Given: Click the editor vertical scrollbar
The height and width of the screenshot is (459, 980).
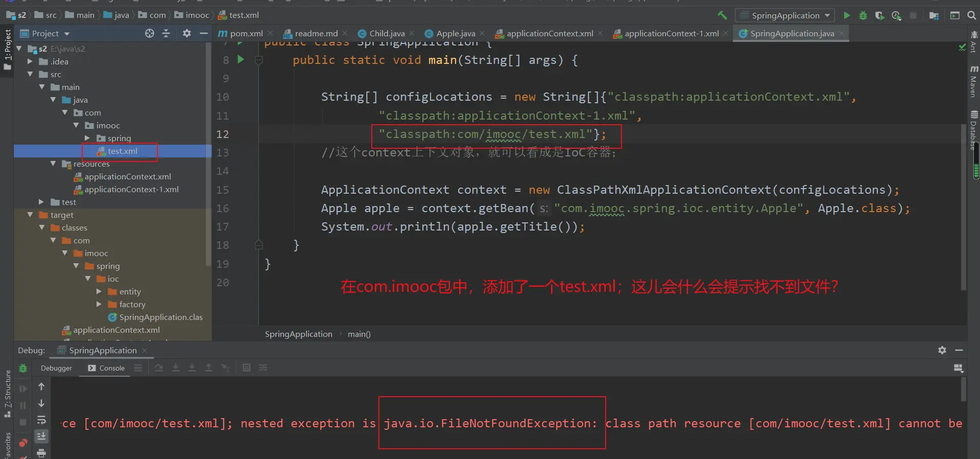Looking at the screenshot, I should click(x=963, y=204).
